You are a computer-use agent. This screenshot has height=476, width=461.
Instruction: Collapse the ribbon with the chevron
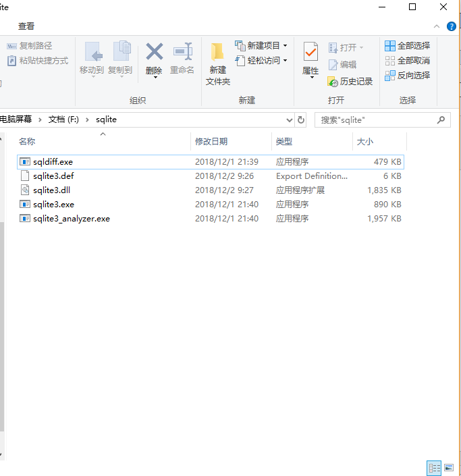click(x=437, y=26)
